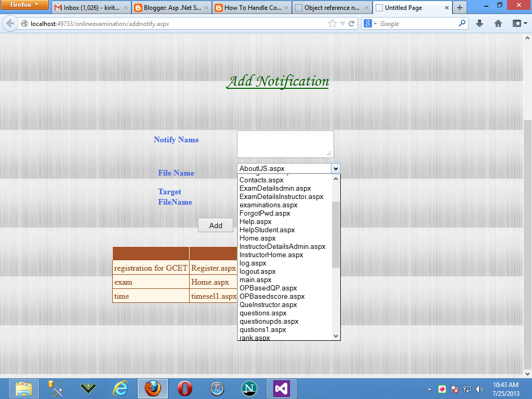Start Opera browser from the taskbar
Viewport: 532px width, 399px height.
[x=184, y=388]
